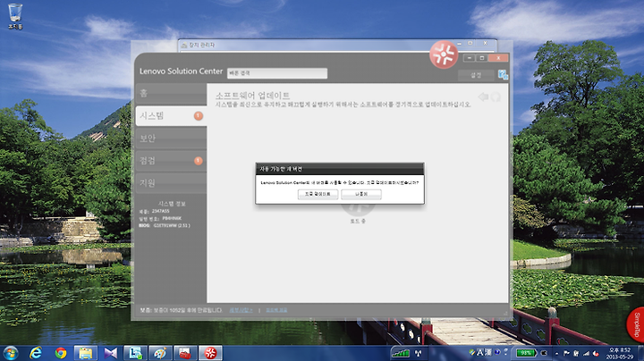Click the 소프트웨어 업데이트 heading
This screenshot has width=644, height=361.
tap(252, 96)
